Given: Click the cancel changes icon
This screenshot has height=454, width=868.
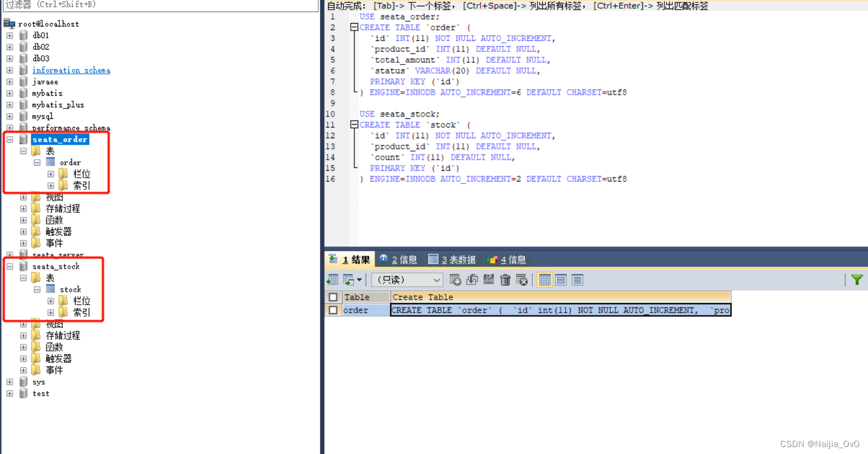Looking at the screenshot, I should (522, 280).
